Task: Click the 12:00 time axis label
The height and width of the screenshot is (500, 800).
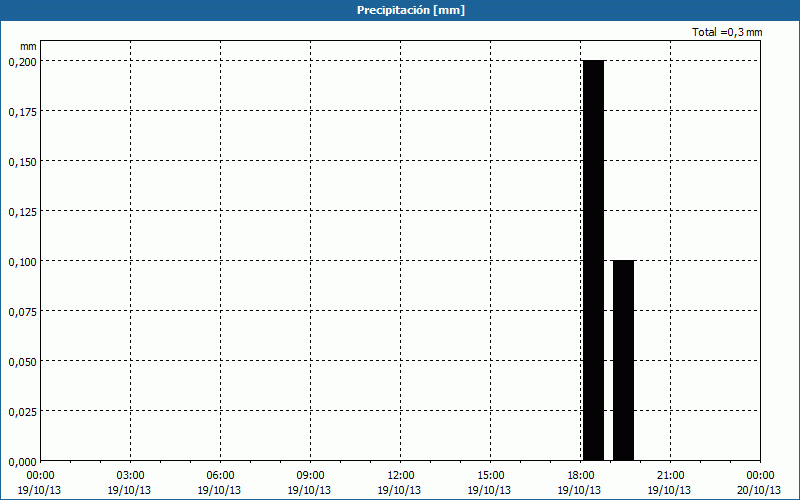Action: click(x=401, y=476)
